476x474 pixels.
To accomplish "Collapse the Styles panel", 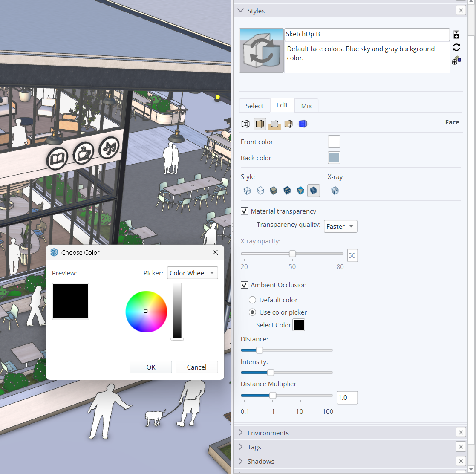I will click(x=240, y=10).
